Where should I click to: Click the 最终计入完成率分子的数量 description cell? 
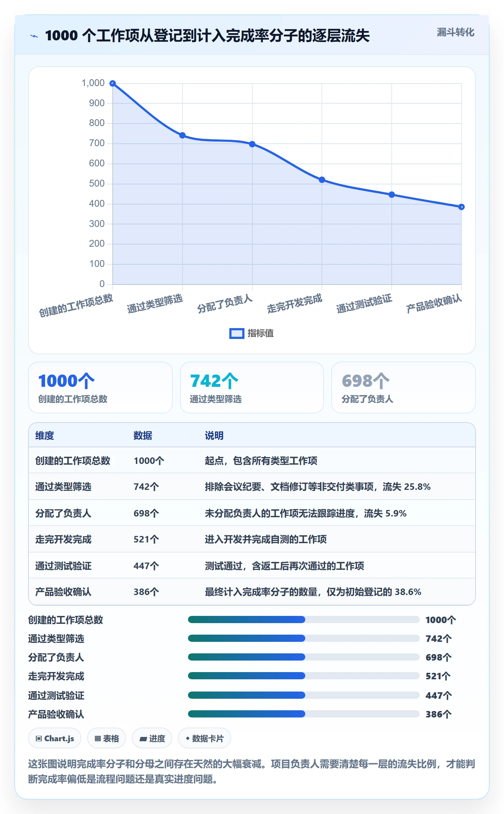coord(313,592)
